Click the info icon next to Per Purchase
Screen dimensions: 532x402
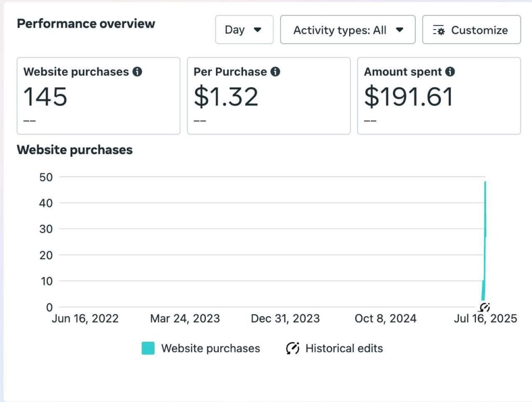pos(275,72)
